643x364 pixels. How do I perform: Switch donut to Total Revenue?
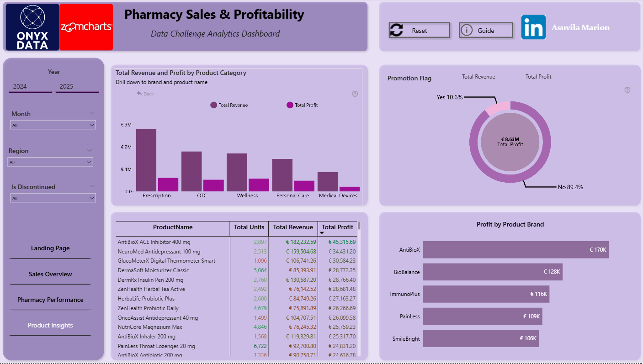click(x=478, y=77)
